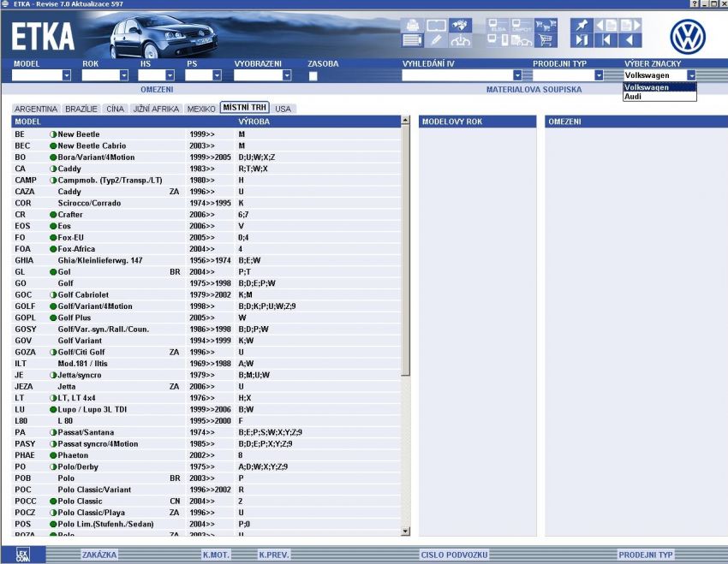Click the ELSA monitor icon
The height and width of the screenshot is (564, 728).
[498, 25]
